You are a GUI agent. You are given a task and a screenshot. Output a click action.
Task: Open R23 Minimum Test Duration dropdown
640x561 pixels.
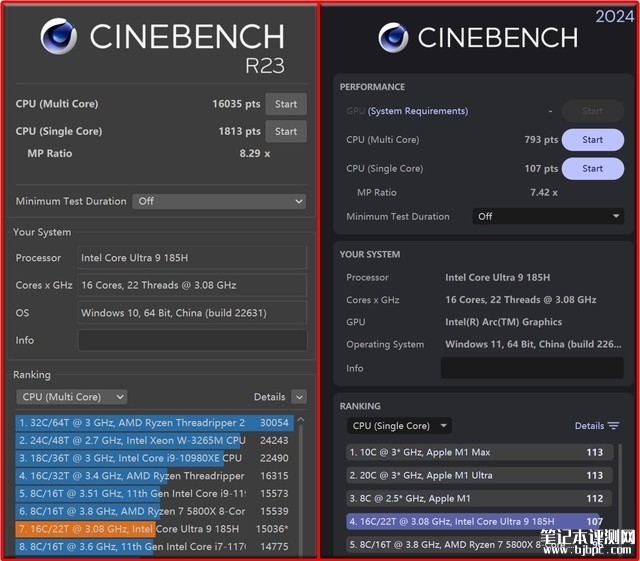point(219,201)
